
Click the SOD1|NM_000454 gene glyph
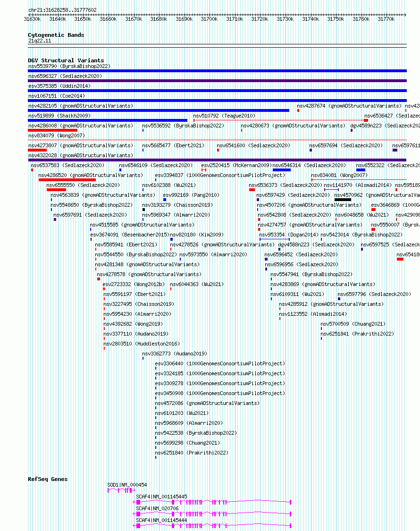tap(122, 490)
